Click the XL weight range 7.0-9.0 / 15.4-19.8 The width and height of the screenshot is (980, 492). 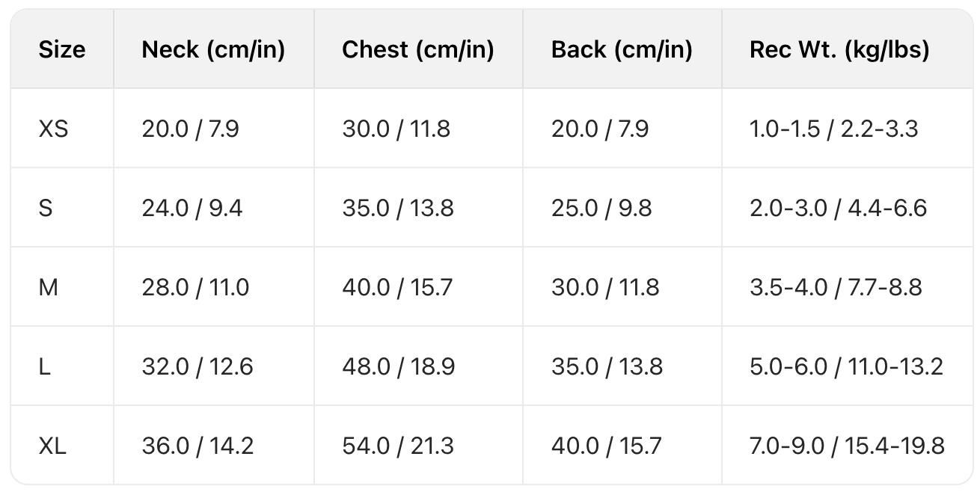tap(847, 446)
